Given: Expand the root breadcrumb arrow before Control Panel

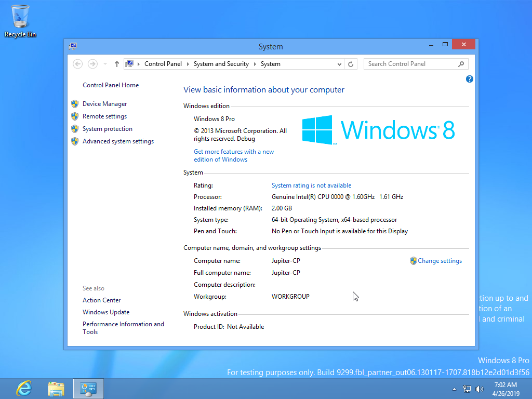Looking at the screenshot, I should click(138, 64).
